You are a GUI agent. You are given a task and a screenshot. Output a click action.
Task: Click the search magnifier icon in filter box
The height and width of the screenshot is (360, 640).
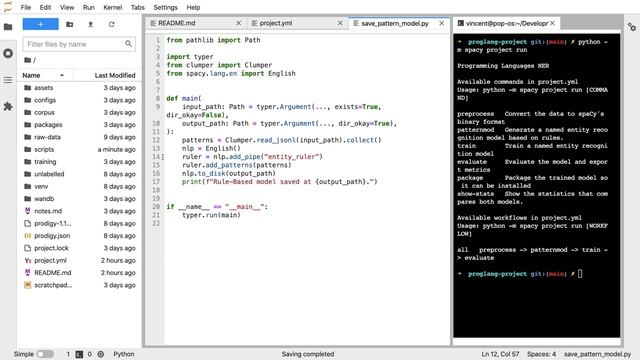[x=129, y=44]
